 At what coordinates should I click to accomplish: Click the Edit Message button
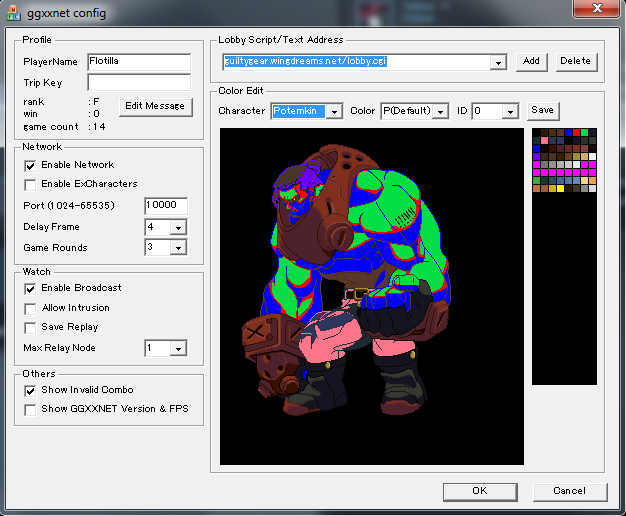click(x=155, y=107)
